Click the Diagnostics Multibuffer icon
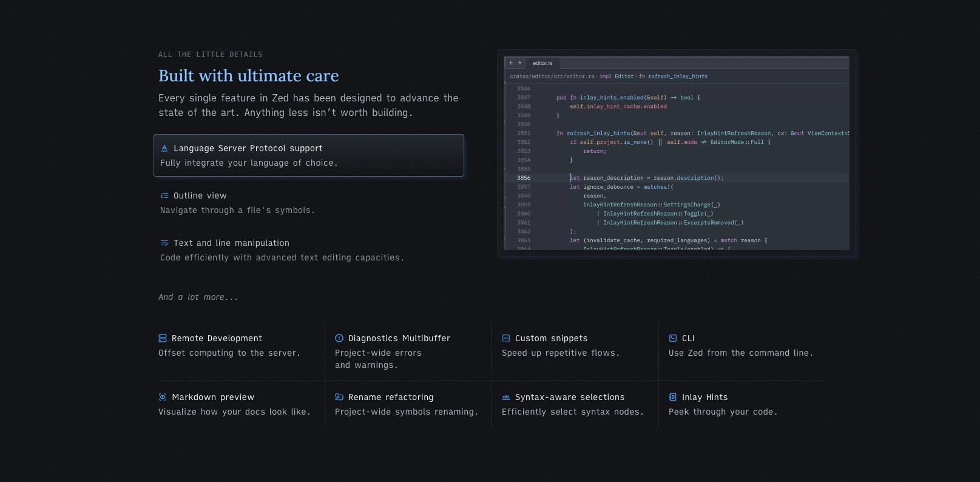The height and width of the screenshot is (482, 980). (339, 338)
